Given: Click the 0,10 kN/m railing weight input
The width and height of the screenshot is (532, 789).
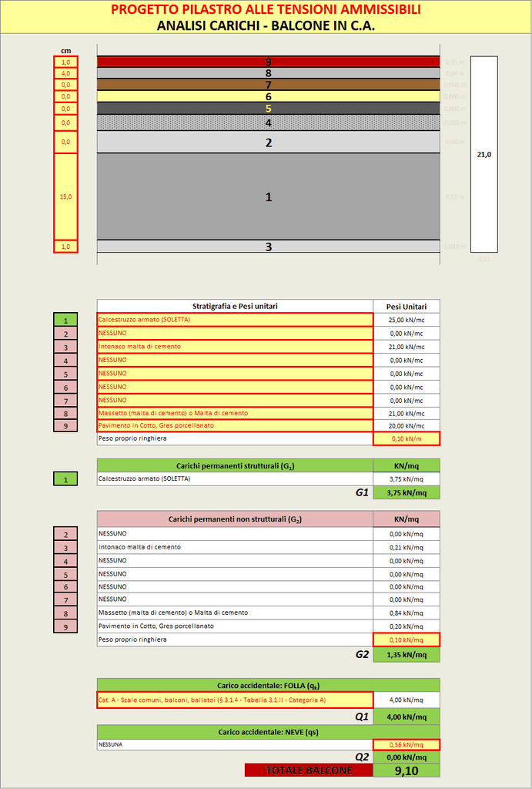Looking at the screenshot, I should (407, 438).
